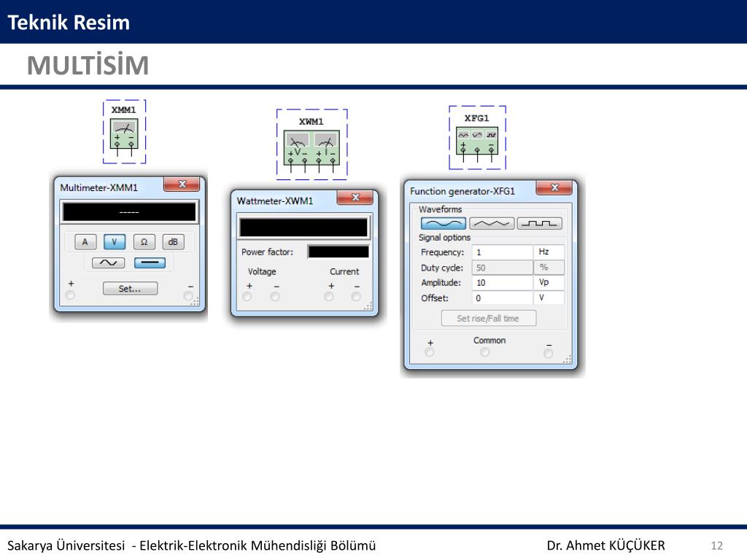This screenshot has height=560, width=747.
Task: Select the XWM1 wattmeter instrument icon
Action: 311,147
